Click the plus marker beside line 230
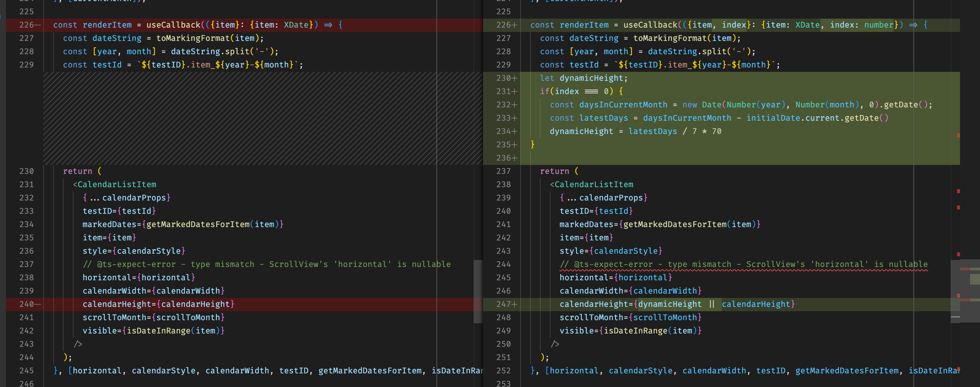The image size is (980, 387). (514, 78)
